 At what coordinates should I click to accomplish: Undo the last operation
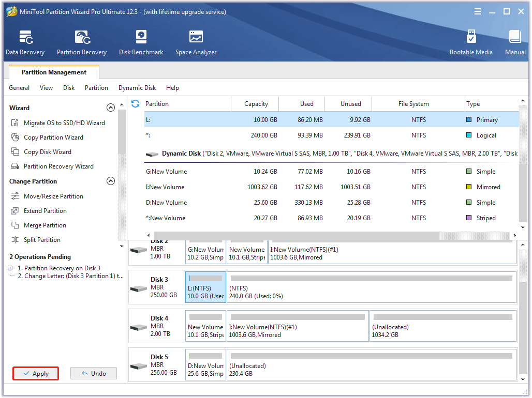pyautogui.click(x=93, y=373)
